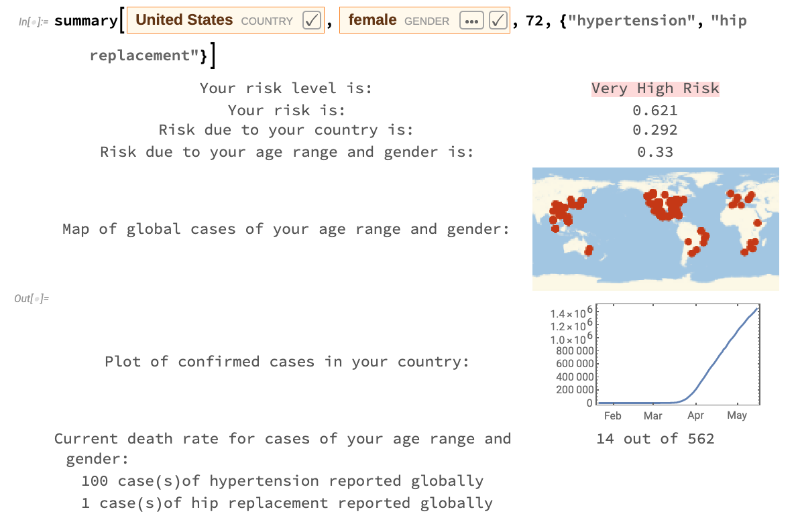Place cursor on the age value 72

point(534,21)
